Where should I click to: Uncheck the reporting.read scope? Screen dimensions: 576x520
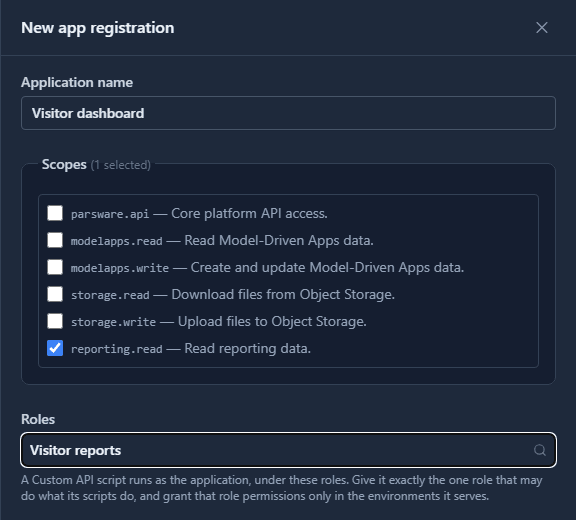[55, 348]
